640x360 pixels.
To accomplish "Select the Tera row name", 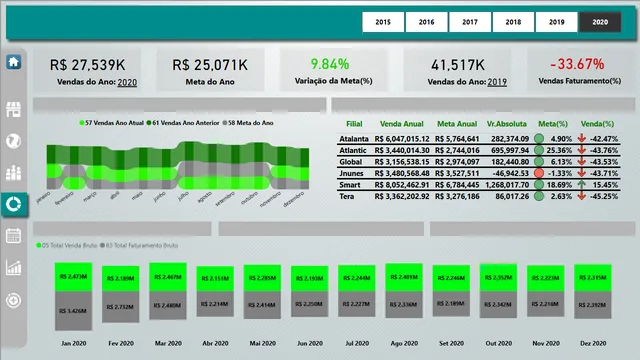I will coord(347,196).
